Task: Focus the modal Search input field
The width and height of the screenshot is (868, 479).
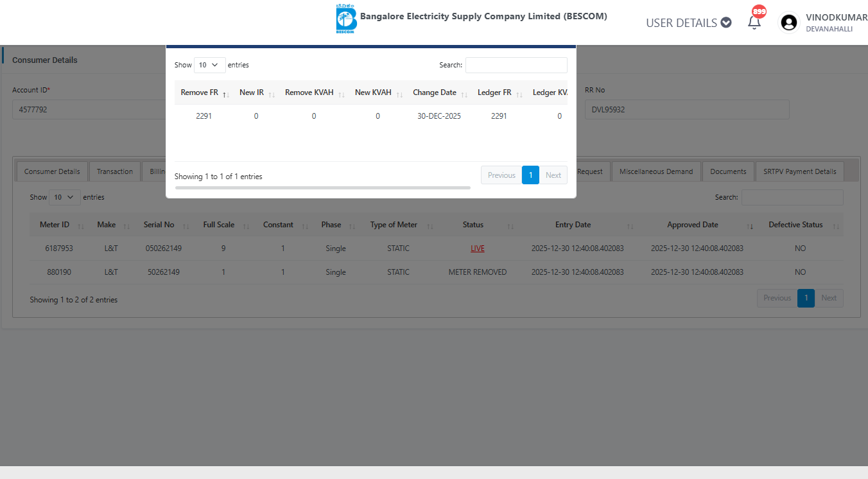Action: tap(516, 65)
